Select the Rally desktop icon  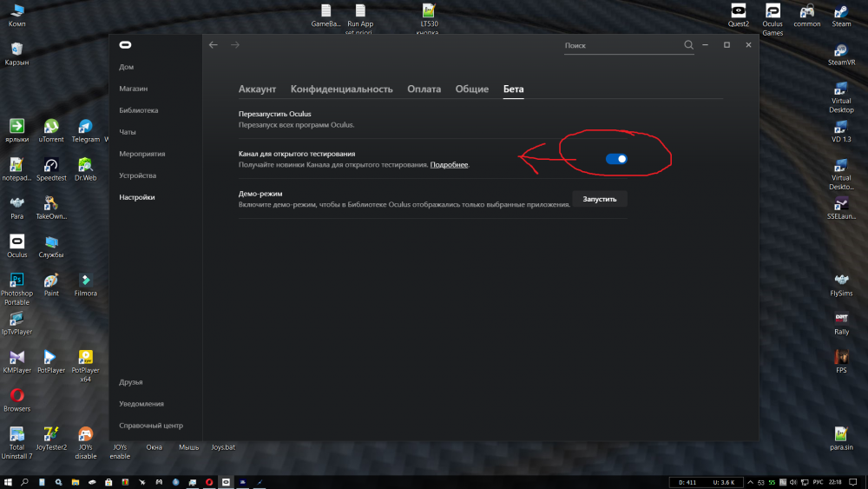(x=841, y=323)
